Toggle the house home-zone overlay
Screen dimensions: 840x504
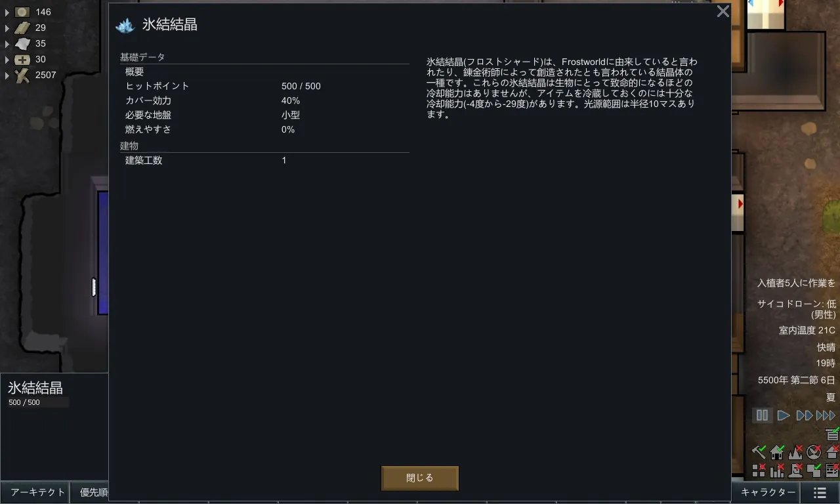[778, 451]
